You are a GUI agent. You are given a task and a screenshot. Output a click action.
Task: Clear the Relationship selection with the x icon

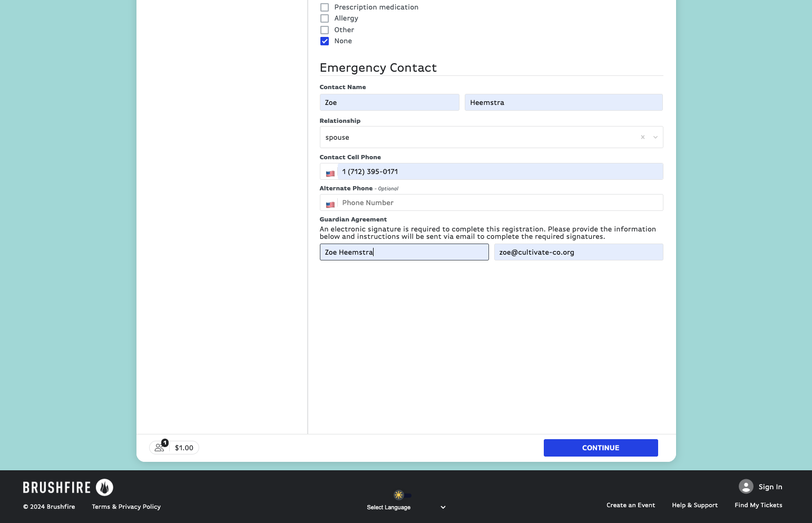click(643, 137)
